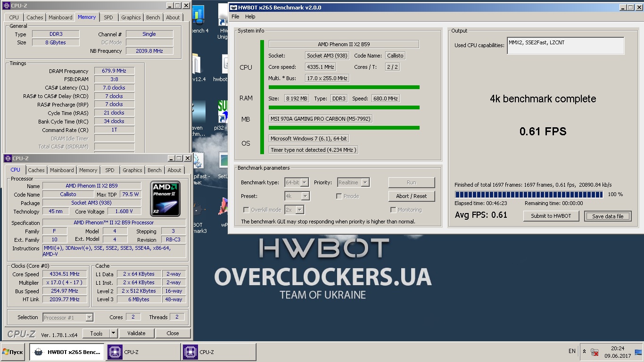Screen dimensions: 644x362
Task: Click the Tools button in CPU-Z
Action: pos(96,333)
